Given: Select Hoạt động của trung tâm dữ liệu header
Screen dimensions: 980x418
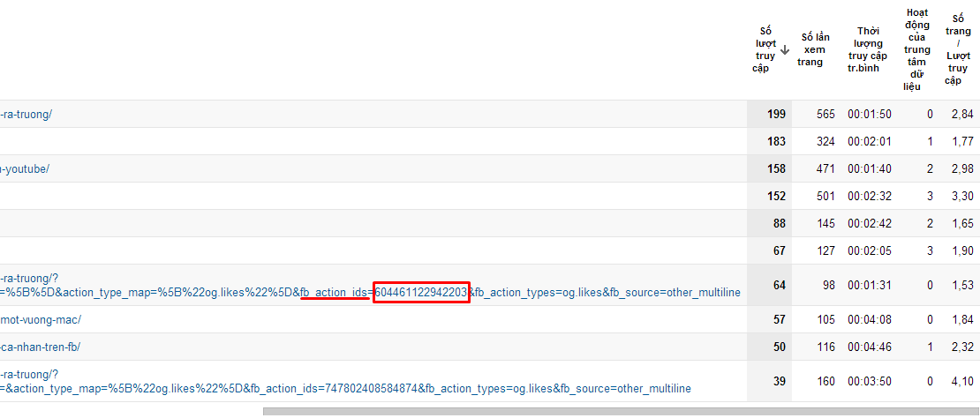Looking at the screenshot, I should click(916, 49).
